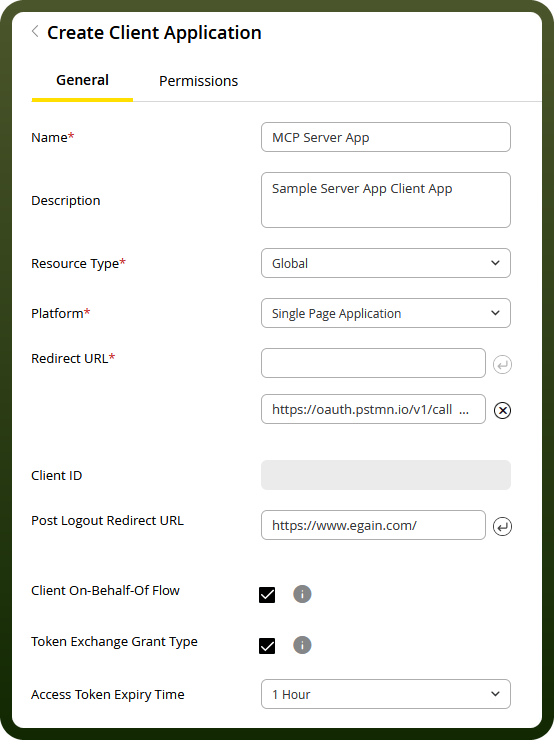Click the oauth.pstmn.io redirect URL entry
554x740 pixels.
[373, 409]
